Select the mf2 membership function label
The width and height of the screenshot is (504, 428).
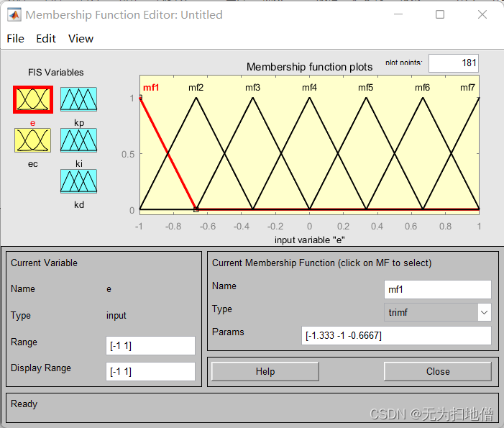(196, 88)
